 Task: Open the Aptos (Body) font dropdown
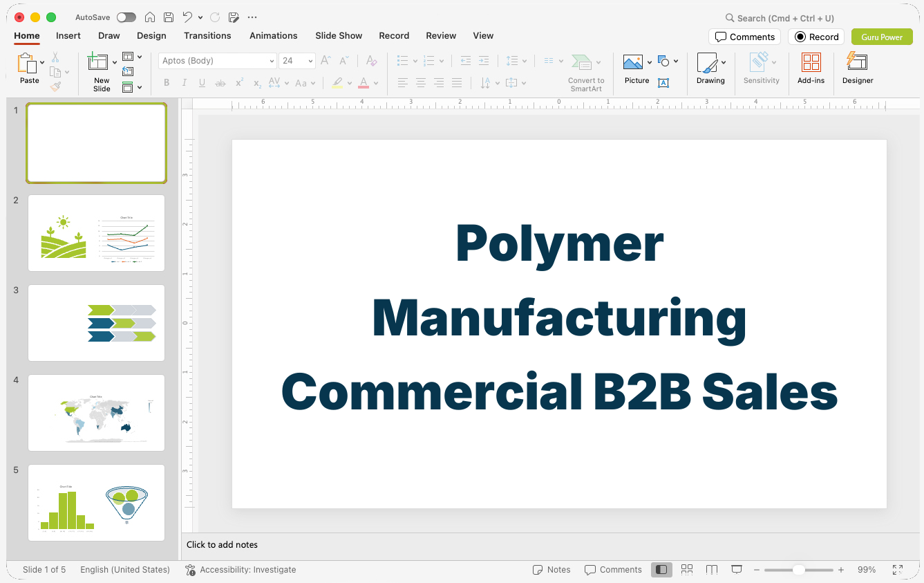(x=272, y=61)
